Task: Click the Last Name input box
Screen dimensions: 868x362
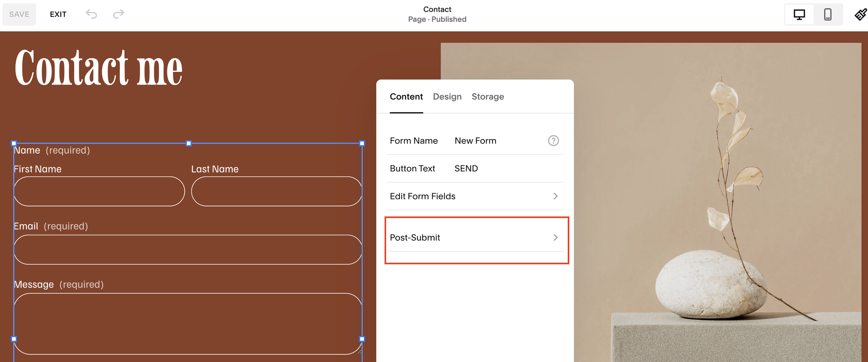Action: pos(277,191)
